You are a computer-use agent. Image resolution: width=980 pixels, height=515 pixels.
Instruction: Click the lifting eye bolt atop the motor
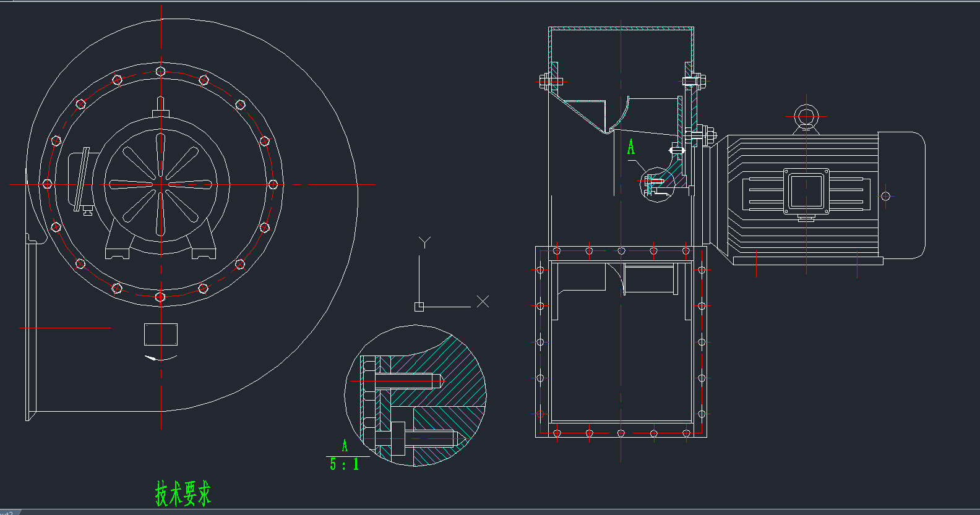click(806, 116)
